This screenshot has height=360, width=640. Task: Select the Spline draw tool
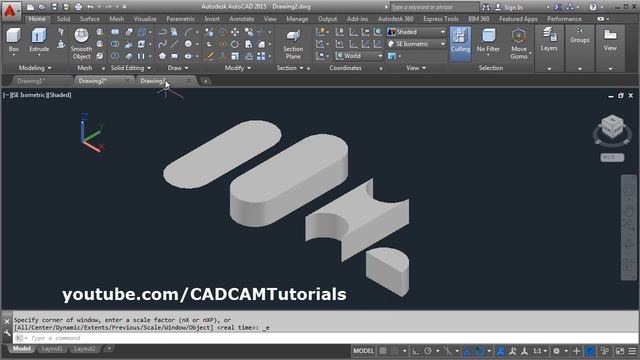pos(162,44)
